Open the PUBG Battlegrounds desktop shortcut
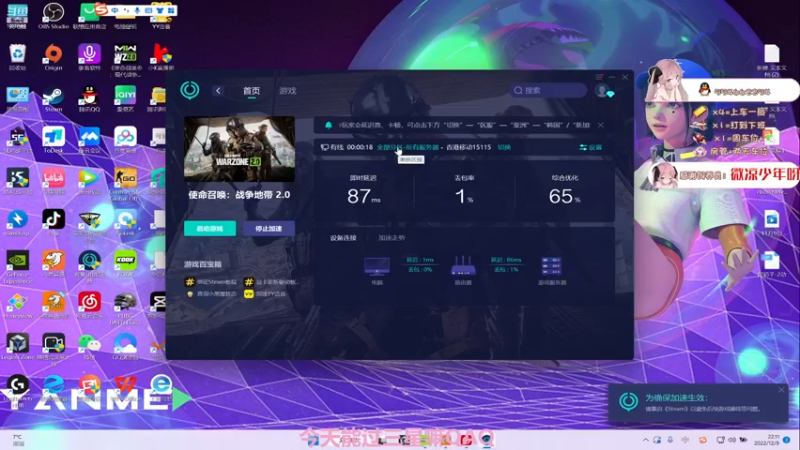 (x=125, y=308)
